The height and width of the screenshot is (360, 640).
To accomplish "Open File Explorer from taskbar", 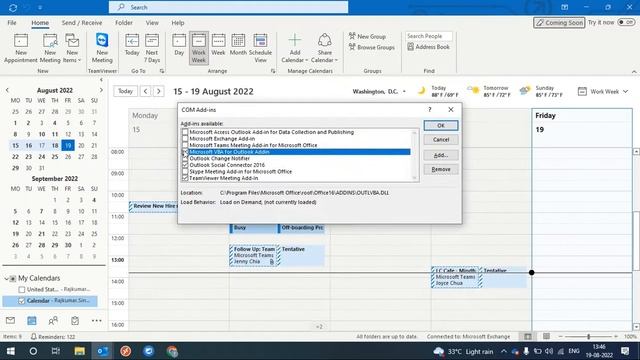I will pos(80,351).
